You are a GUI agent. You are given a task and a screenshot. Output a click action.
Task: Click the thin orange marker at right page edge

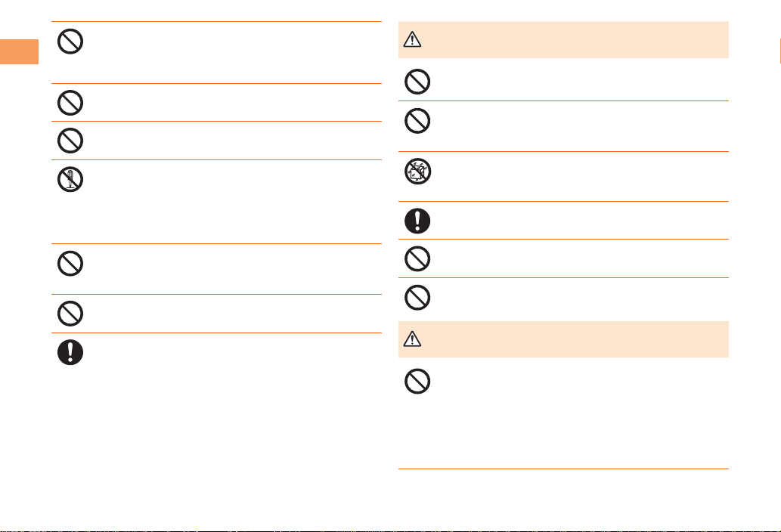tap(778, 51)
